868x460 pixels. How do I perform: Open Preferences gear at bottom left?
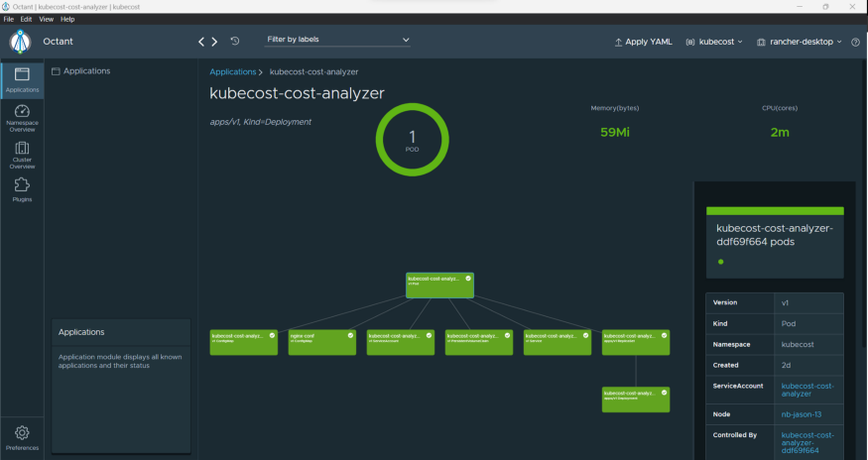point(22,437)
